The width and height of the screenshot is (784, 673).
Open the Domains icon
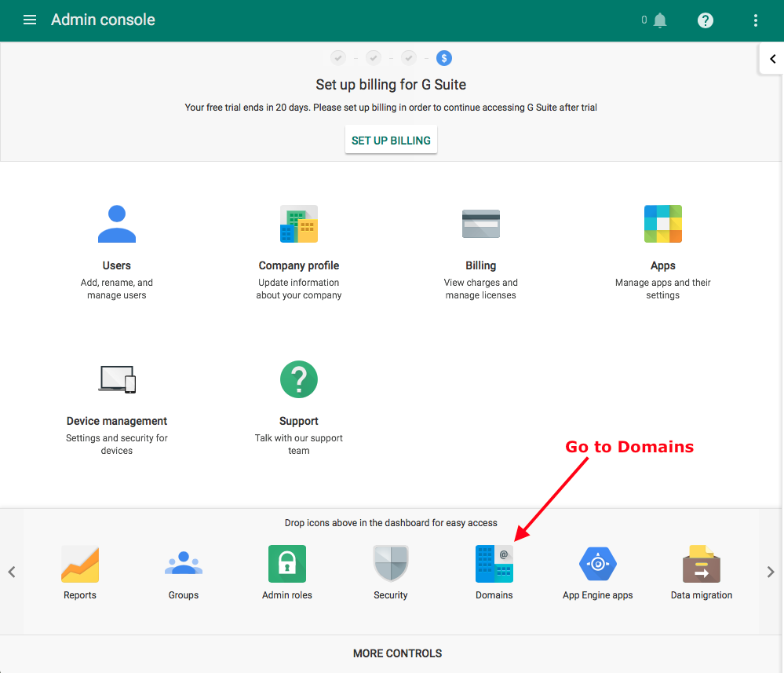click(494, 564)
